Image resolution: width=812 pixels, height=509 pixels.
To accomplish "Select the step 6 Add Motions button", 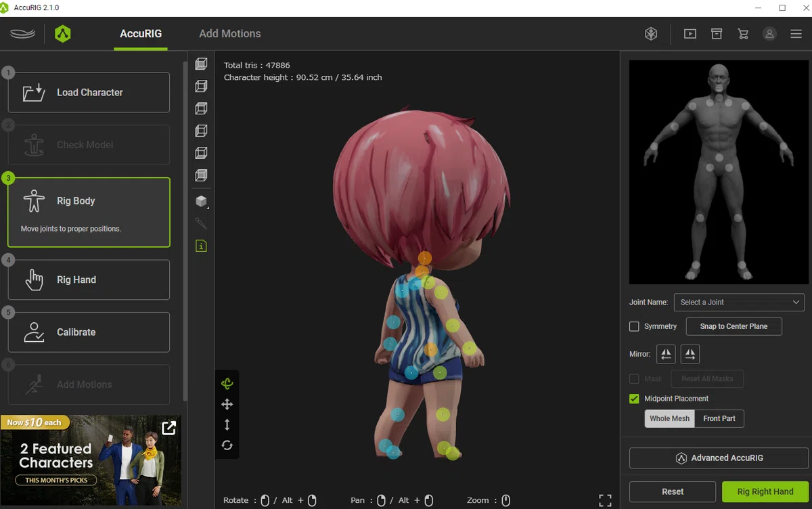I will 89,384.
